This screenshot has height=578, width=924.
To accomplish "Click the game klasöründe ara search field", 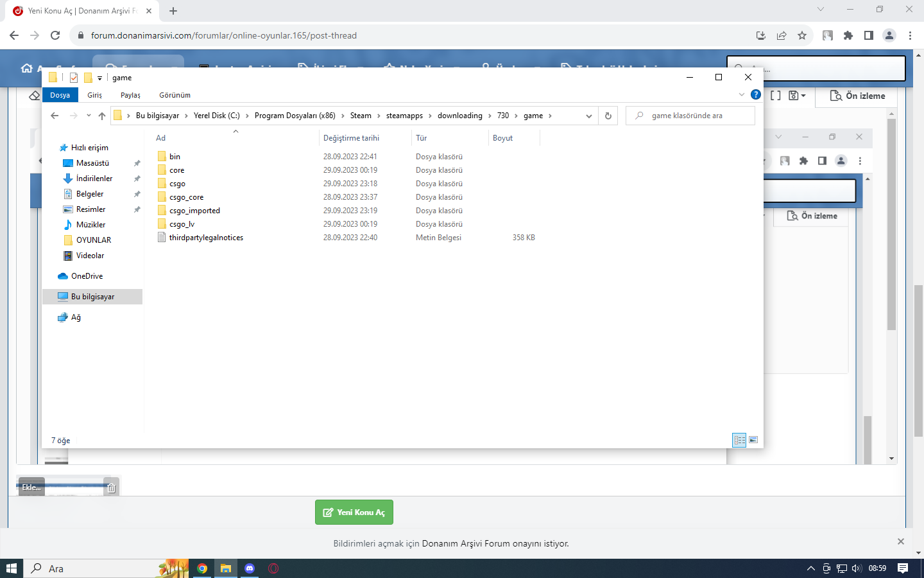I will 690,116.
